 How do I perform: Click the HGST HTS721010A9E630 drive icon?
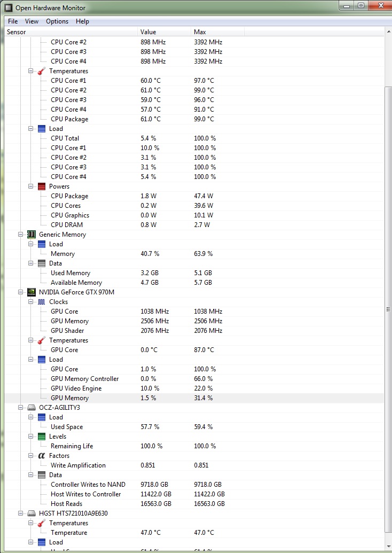click(32, 513)
